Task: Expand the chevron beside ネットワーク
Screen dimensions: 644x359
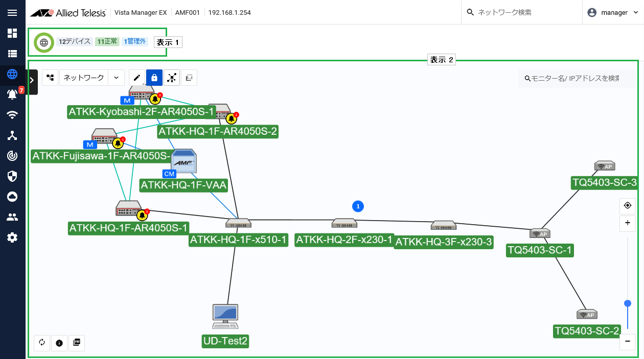Action: tap(117, 78)
